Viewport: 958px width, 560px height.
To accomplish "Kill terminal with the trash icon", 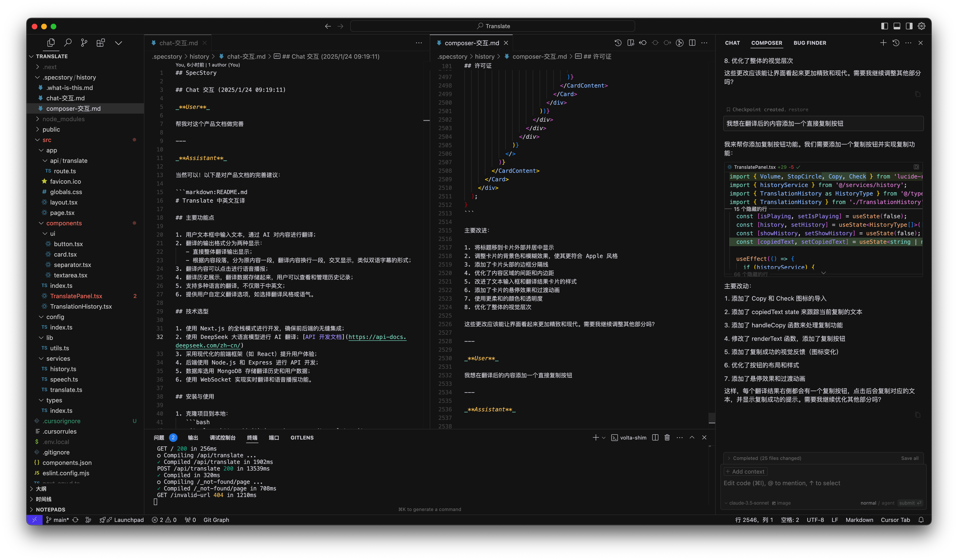I will [x=667, y=438].
